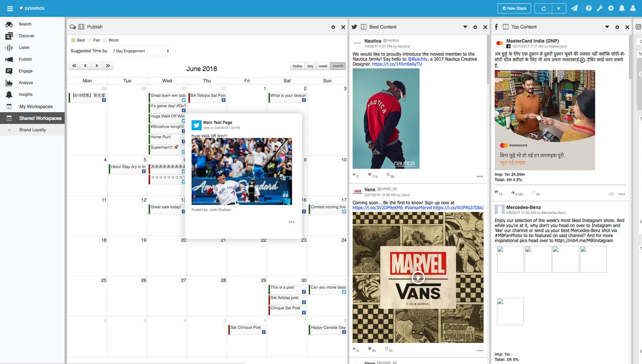Click the Worst legend swatch

[105, 40]
